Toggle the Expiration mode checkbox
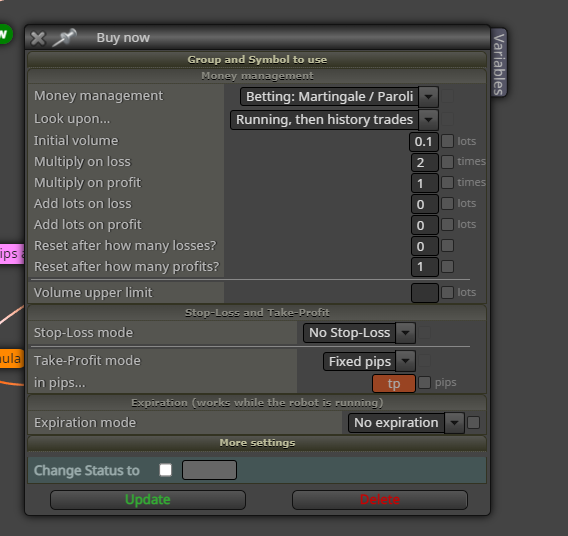 pyautogui.click(x=473, y=422)
